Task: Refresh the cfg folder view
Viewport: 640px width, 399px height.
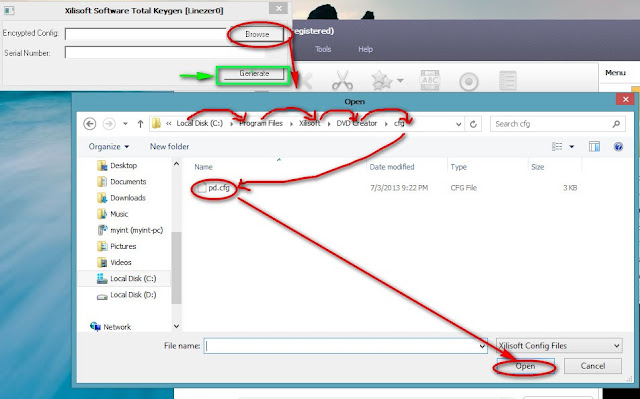Action: pyautogui.click(x=473, y=124)
